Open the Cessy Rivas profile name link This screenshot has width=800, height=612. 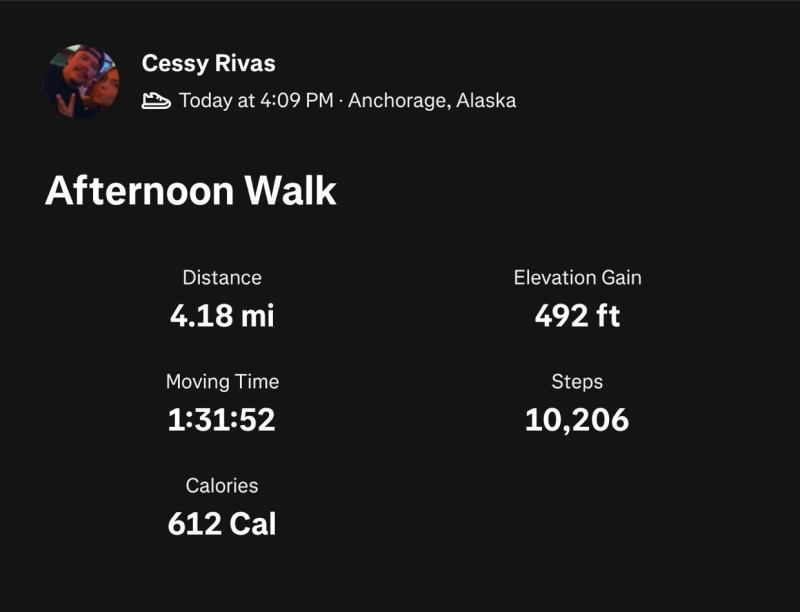pos(209,63)
